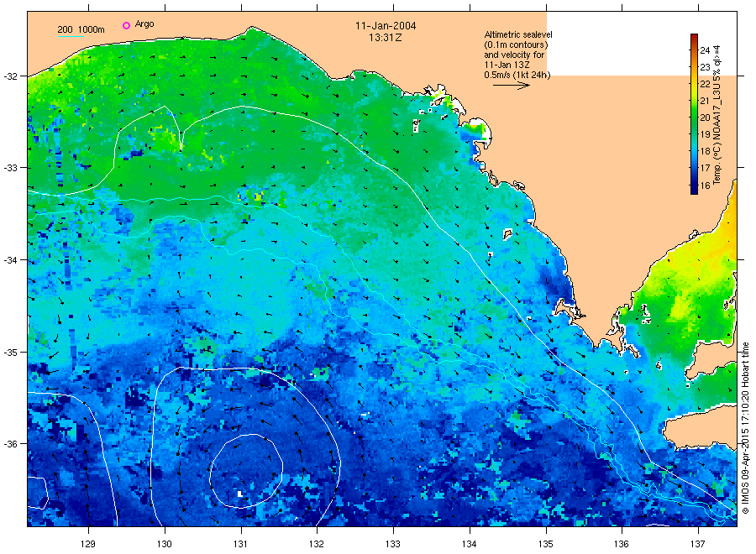Click longitude 135 axis label
Image resolution: width=756 pixels, height=554 pixels.
pos(546,544)
